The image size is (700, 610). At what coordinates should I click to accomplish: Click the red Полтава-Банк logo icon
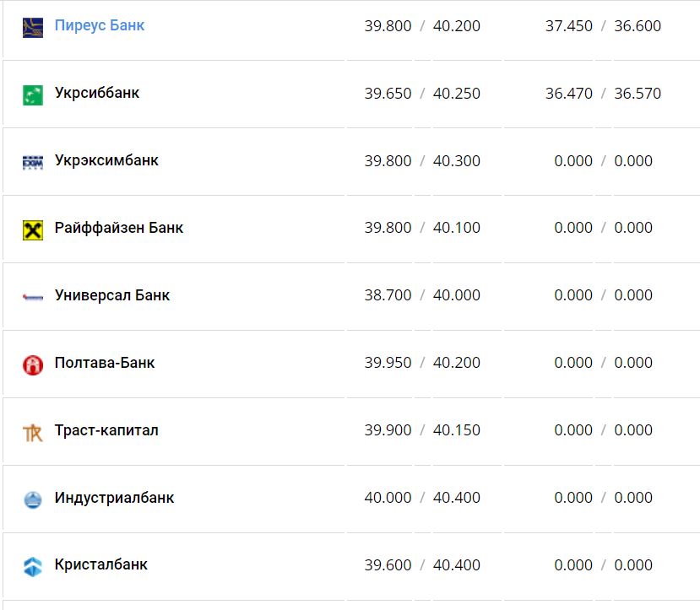(x=33, y=364)
